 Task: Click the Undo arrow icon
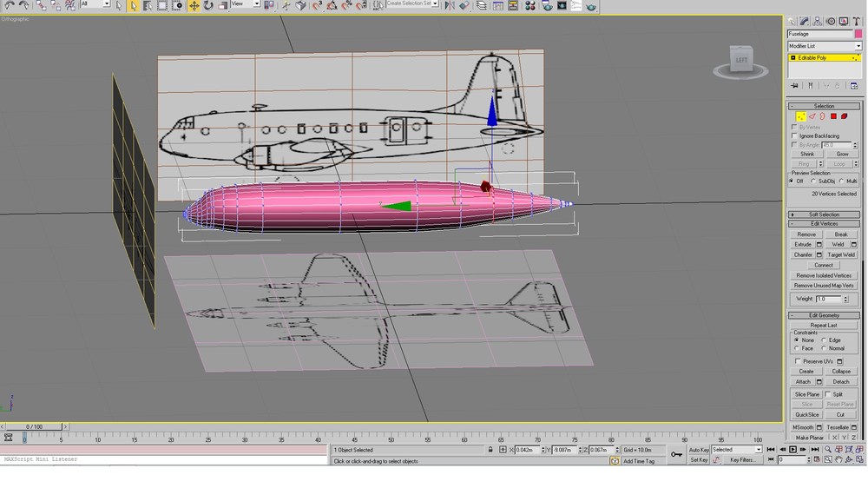pyautogui.click(x=10, y=5)
